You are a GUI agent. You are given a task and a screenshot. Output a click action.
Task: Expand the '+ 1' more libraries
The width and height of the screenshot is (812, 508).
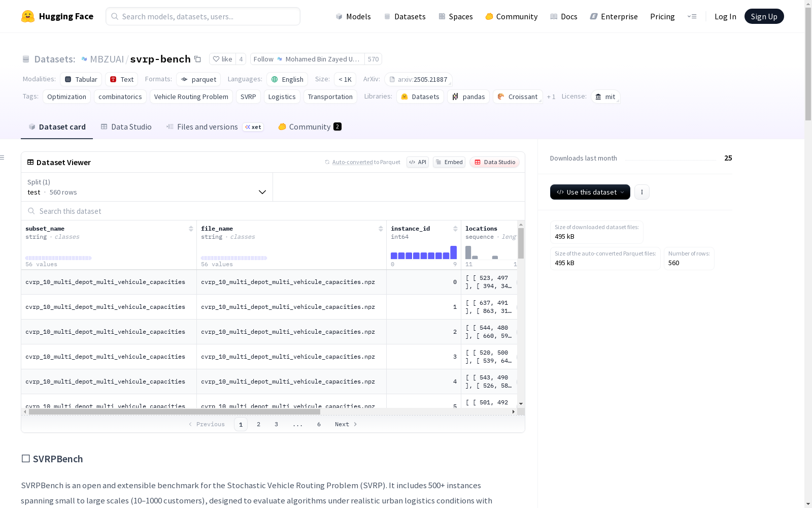[551, 97]
